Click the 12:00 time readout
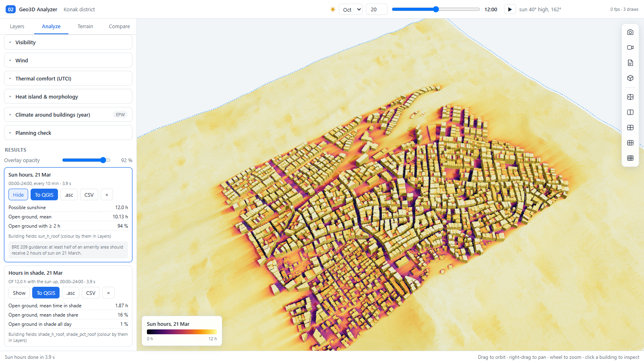 (491, 9)
